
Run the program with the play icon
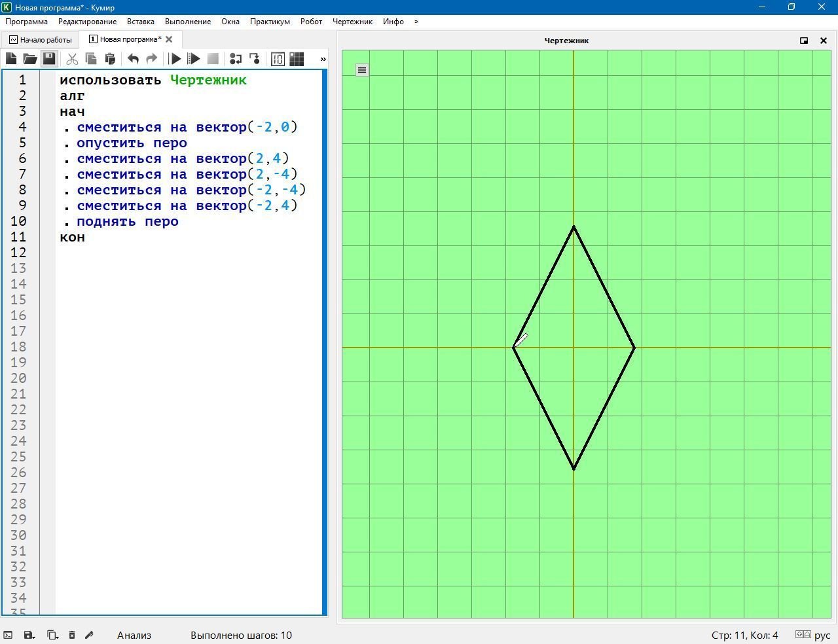point(175,59)
